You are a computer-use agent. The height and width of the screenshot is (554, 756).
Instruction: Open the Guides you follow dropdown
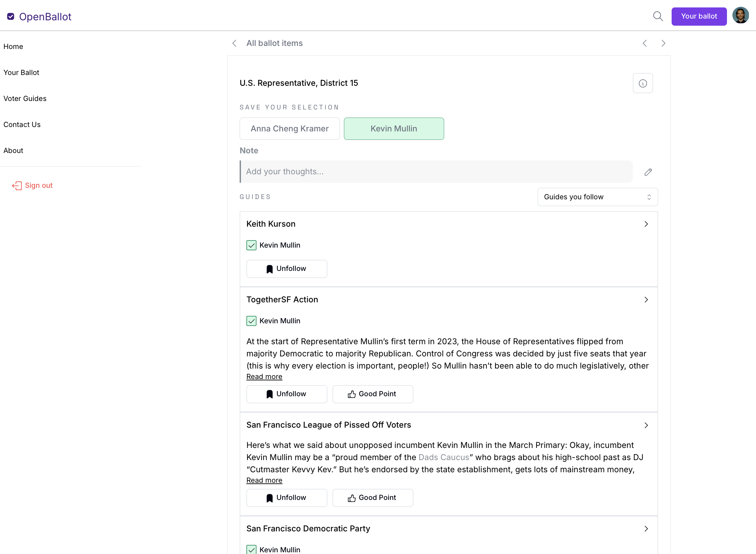click(597, 197)
